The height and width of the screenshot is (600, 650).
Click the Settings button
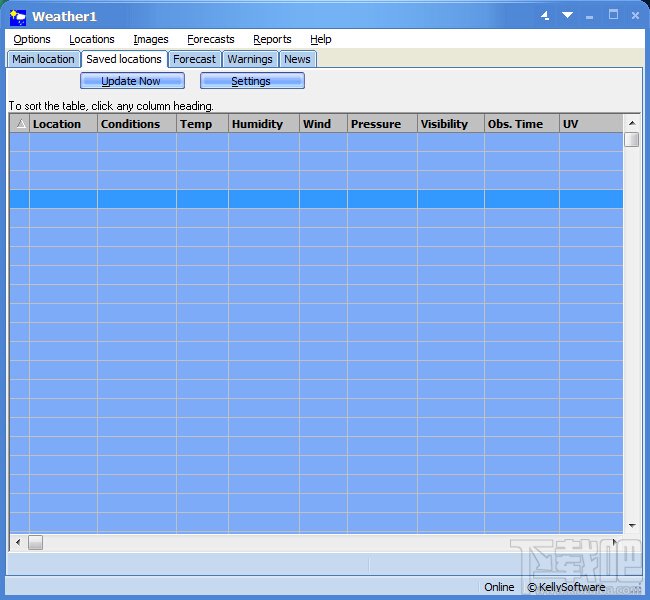click(x=252, y=81)
